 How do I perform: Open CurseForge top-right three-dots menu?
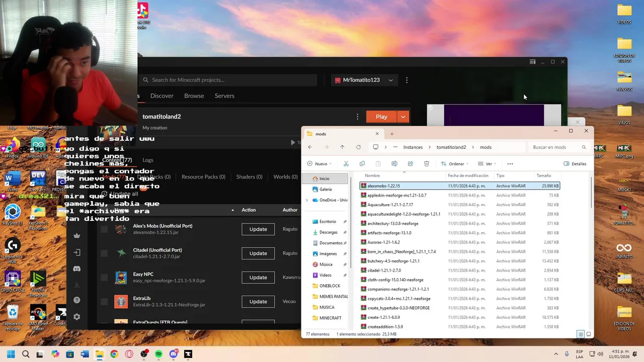point(407,80)
